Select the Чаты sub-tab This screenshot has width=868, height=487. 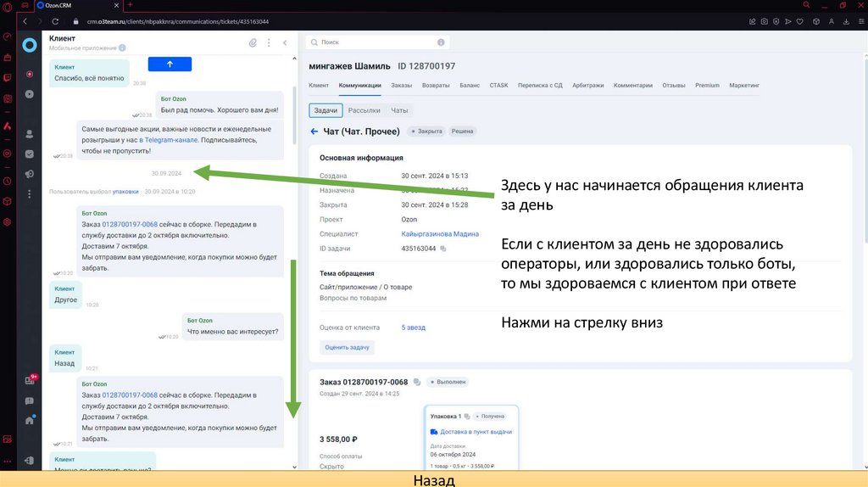coord(399,110)
